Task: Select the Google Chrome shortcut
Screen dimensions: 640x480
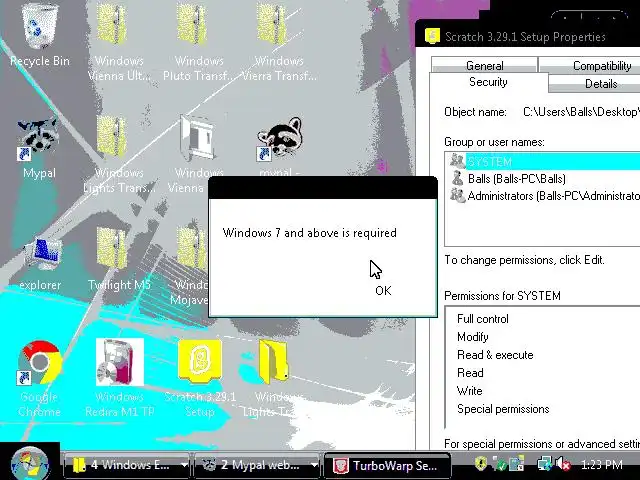Action: tap(40, 362)
